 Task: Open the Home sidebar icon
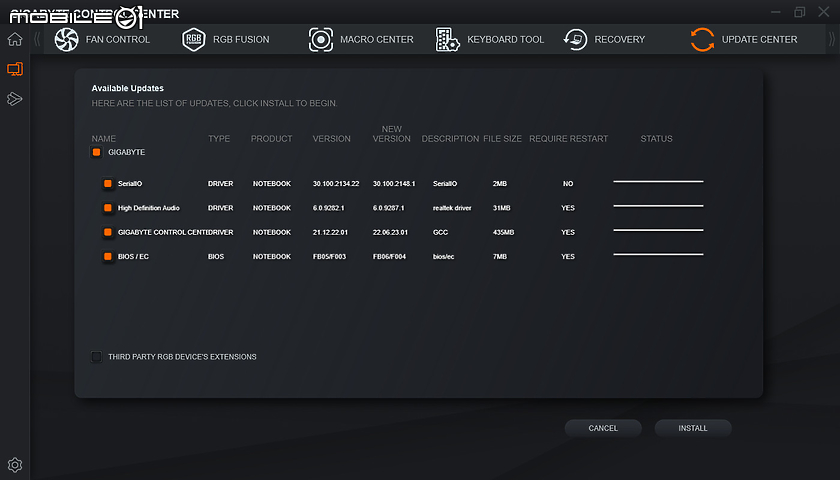[15, 39]
